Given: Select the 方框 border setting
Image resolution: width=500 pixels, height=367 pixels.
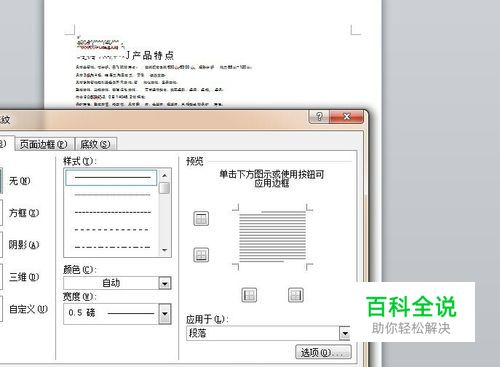Looking at the screenshot, I should click(24, 213).
